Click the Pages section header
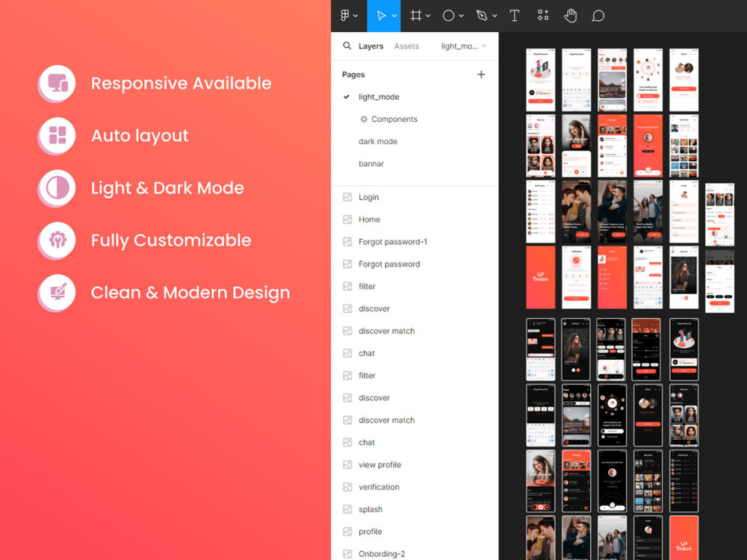Viewport: 747px width, 560px height. coord(353,74)
